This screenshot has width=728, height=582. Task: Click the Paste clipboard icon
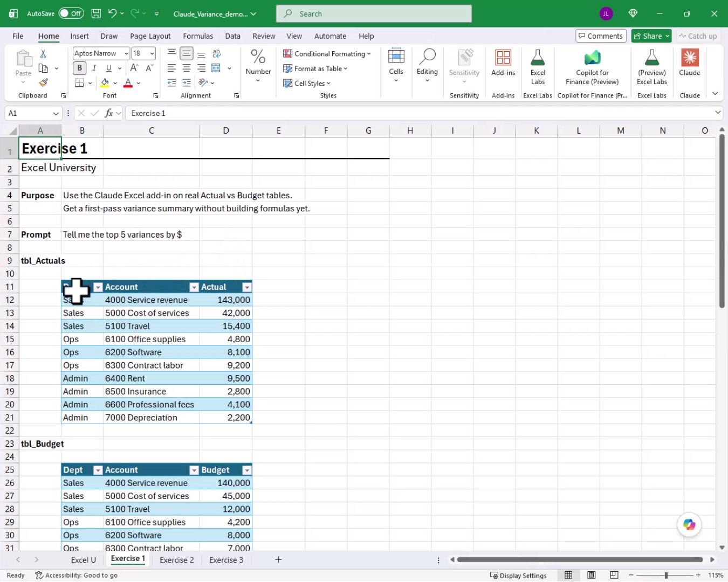pyautogui.click(x=23, y=58)
